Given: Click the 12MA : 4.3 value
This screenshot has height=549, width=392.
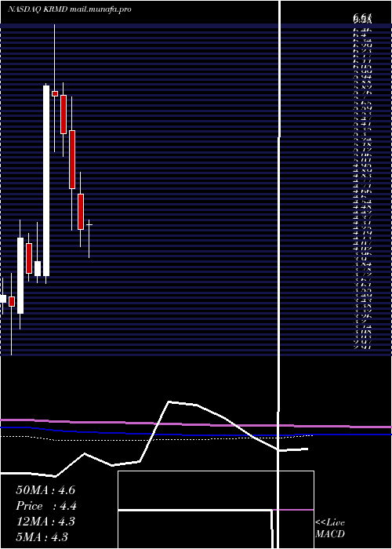Looking at the screenshot, I should click(x=45, y=522).
